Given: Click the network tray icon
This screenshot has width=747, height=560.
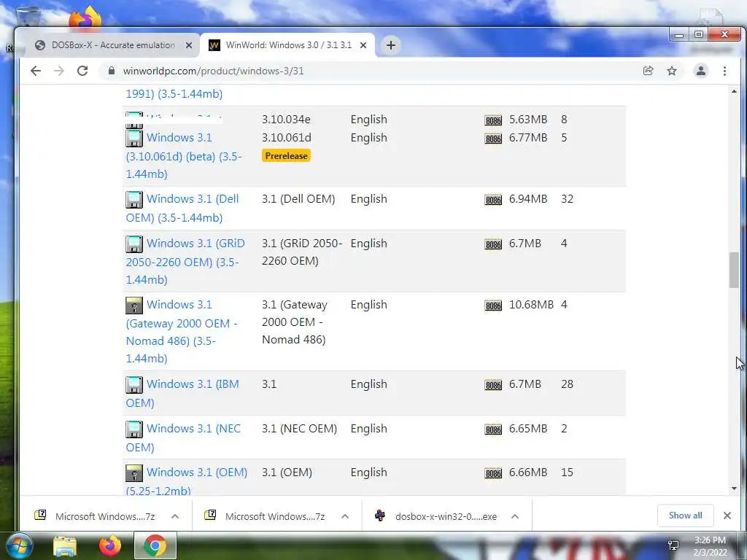Looking at the screenshot, I should (x=673, y=545).
